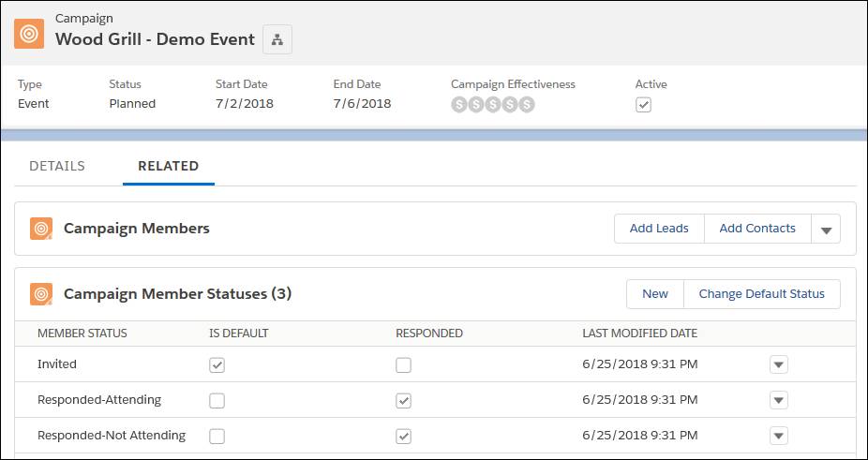Toggle Responded checkbox for Responded-Not Attending
This screenshot has height=460, width=868.
(x=404, y=437)
